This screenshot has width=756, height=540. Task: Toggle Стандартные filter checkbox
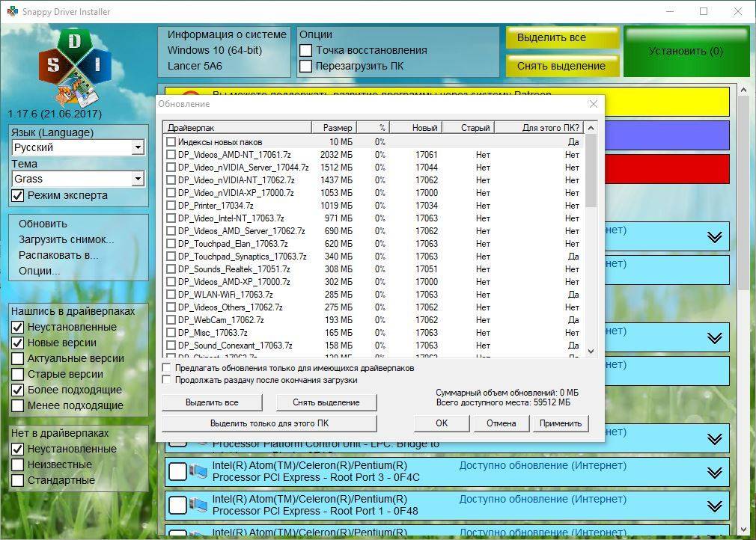[x=18, y=480]
